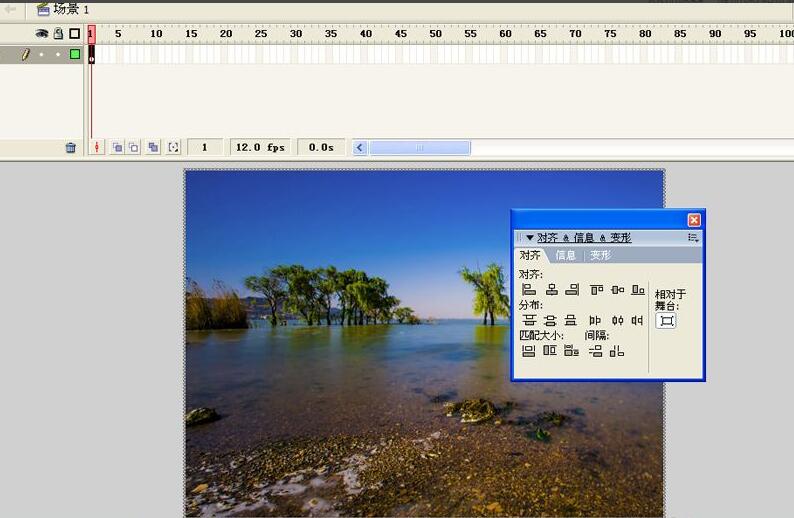Toggle lock all layers padlock icon
The image size is (794, 518).
(x=58, y=33)
